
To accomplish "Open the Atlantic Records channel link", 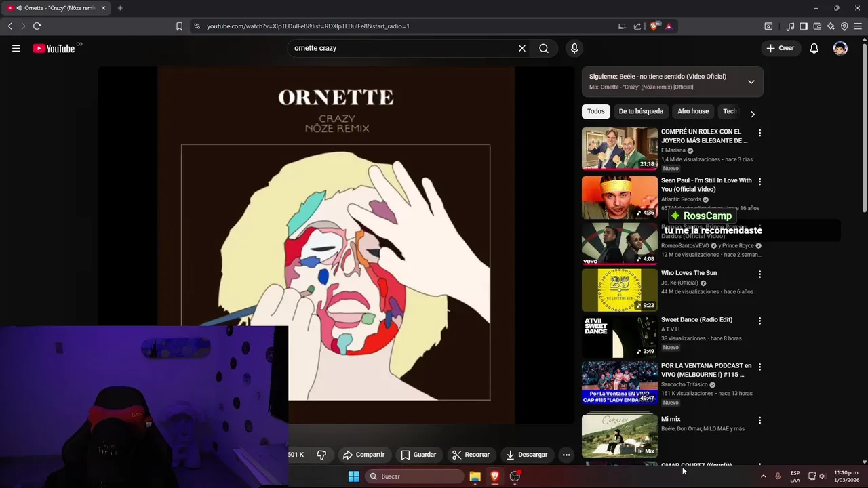I will coord(681,199).
